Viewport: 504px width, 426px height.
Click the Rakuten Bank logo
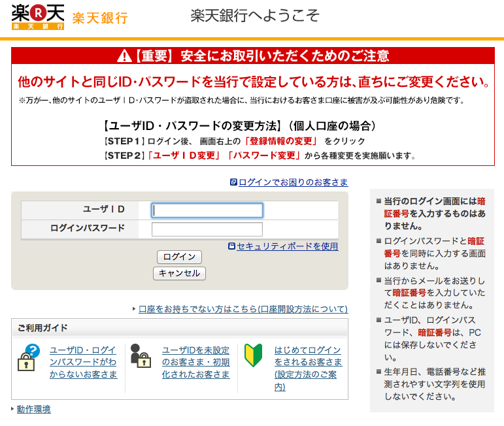(x=38, y=17)
